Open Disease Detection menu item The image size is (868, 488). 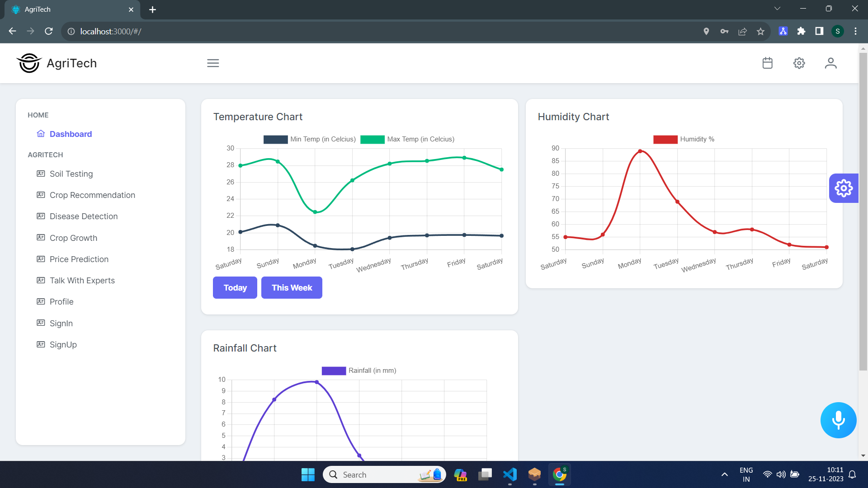pos(84,216)
